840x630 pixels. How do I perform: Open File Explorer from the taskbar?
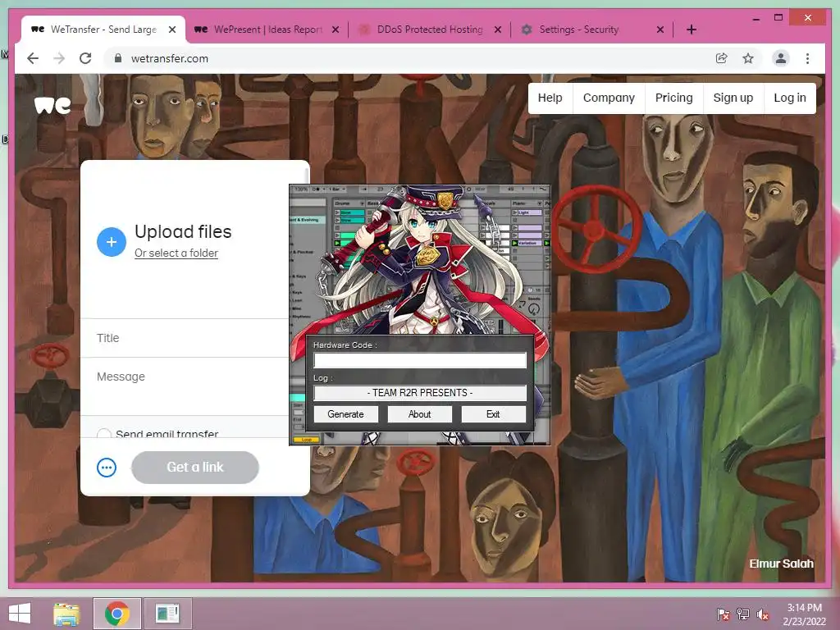(66, 614)
